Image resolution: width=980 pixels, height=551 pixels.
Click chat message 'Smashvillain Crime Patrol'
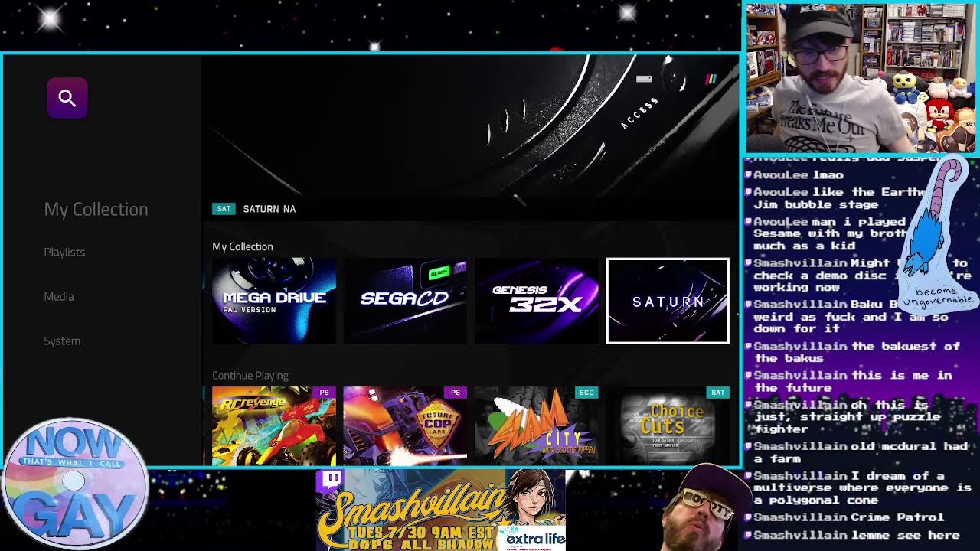[x=849, y=517]
